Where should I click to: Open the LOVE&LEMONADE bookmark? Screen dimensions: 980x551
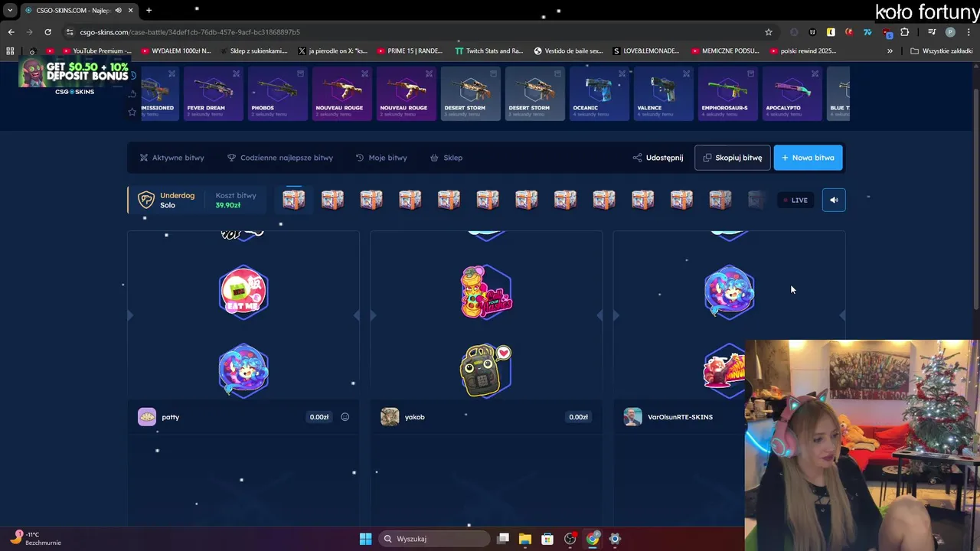point(645,51)
